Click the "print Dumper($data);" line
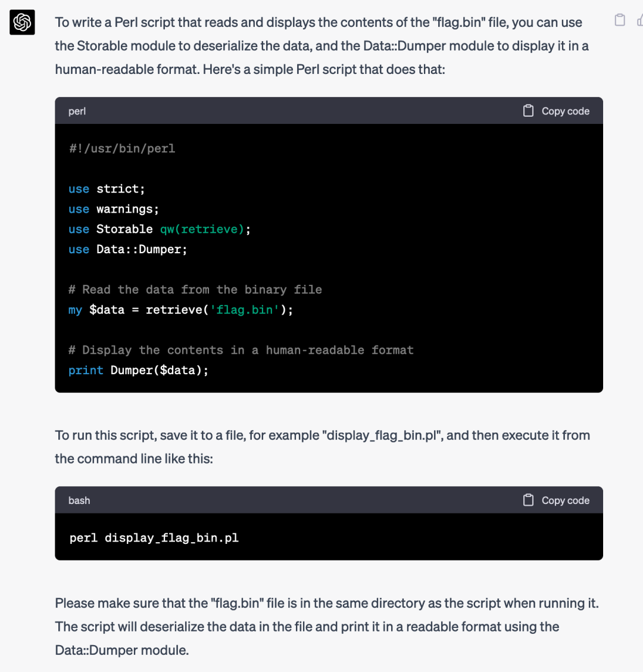643x672 pixels. (x=138, y=371)
